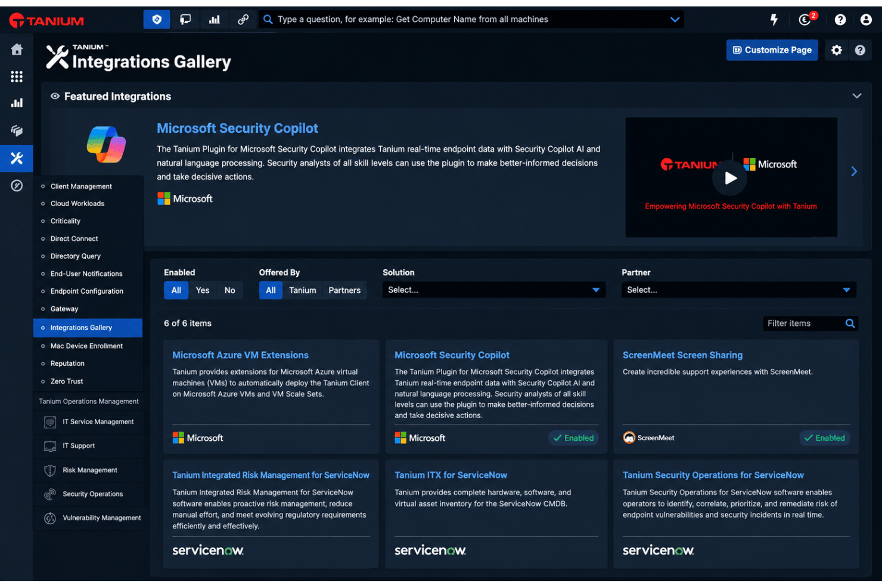The height and width of the screenshot is (588, 882).
Task: Open Directory Query menu entry
Action: click(x=76, y=257)
